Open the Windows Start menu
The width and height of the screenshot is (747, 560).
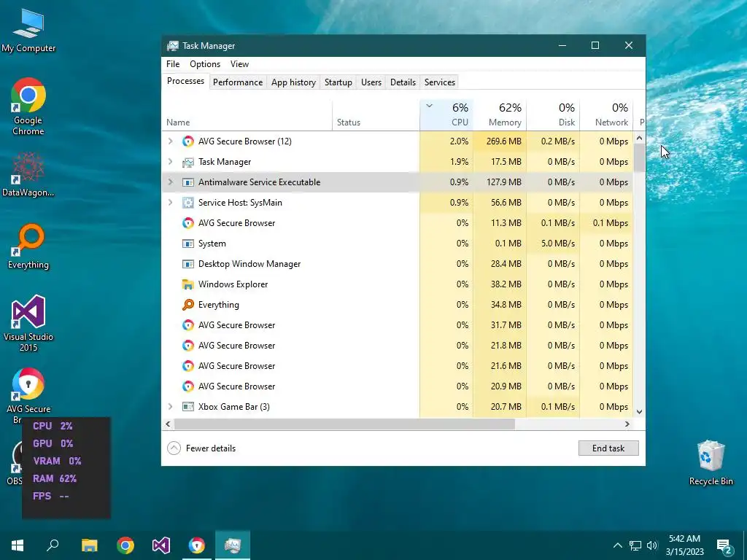tap(18, 545)
